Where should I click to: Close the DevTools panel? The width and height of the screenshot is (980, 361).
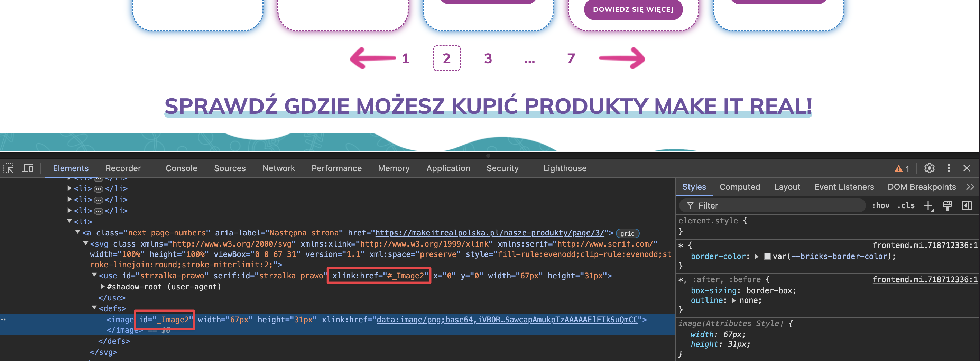click(967, 168)
